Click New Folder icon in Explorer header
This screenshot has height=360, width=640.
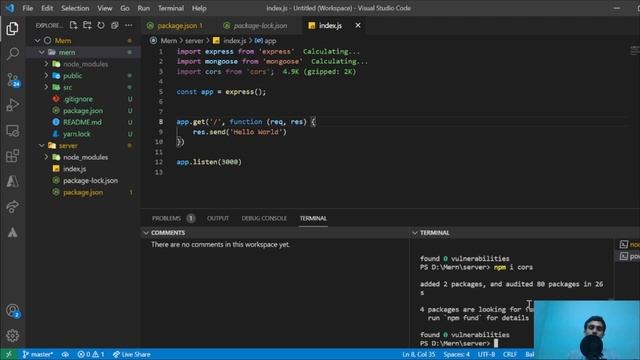(87, 25)
